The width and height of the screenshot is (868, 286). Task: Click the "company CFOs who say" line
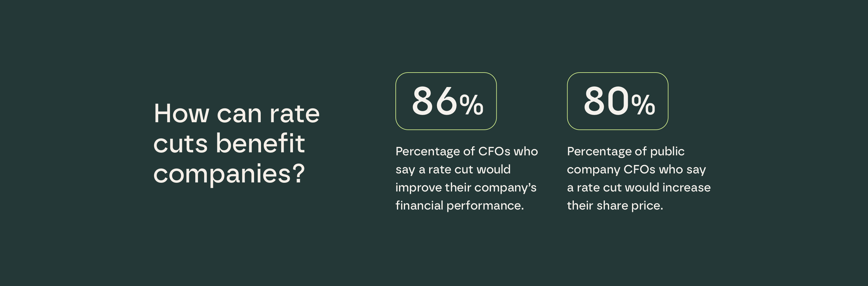(636, 169)
